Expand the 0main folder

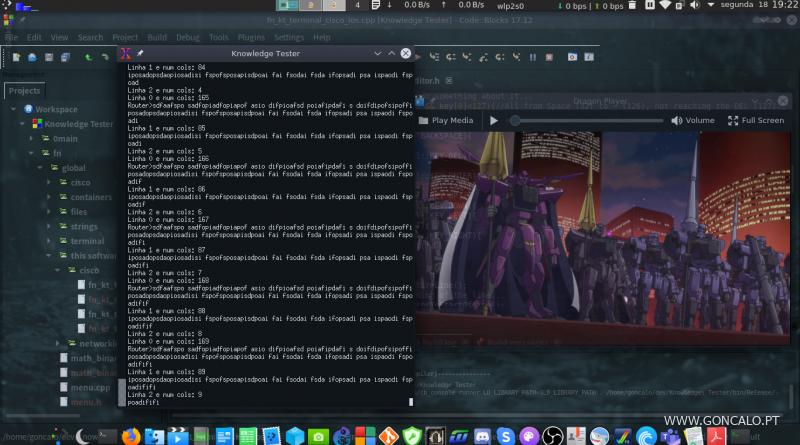(x=31, y=138)
